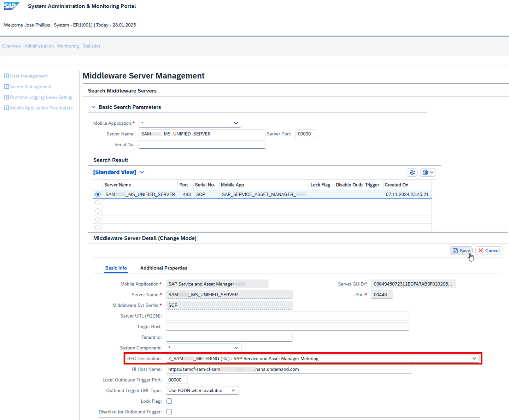
Task: Cancel the middleware server changes
Action: (489, 251)
